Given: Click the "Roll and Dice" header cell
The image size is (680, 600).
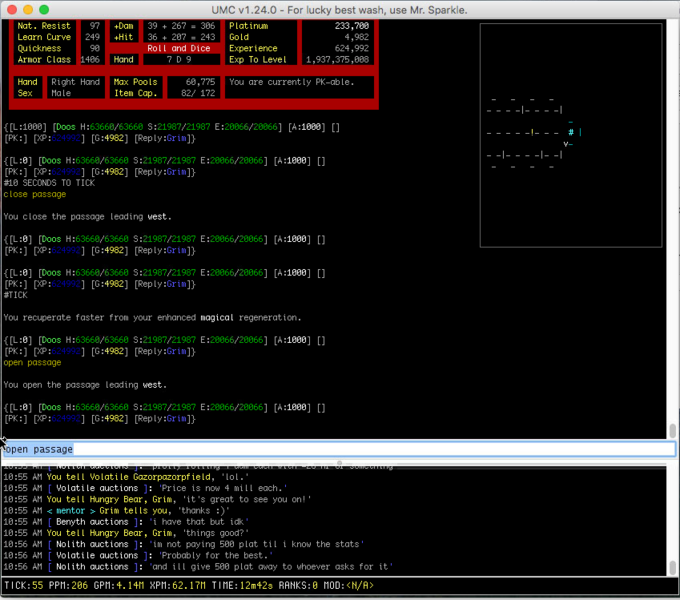Looking at the screenshot, I should [x=180, y=47].
